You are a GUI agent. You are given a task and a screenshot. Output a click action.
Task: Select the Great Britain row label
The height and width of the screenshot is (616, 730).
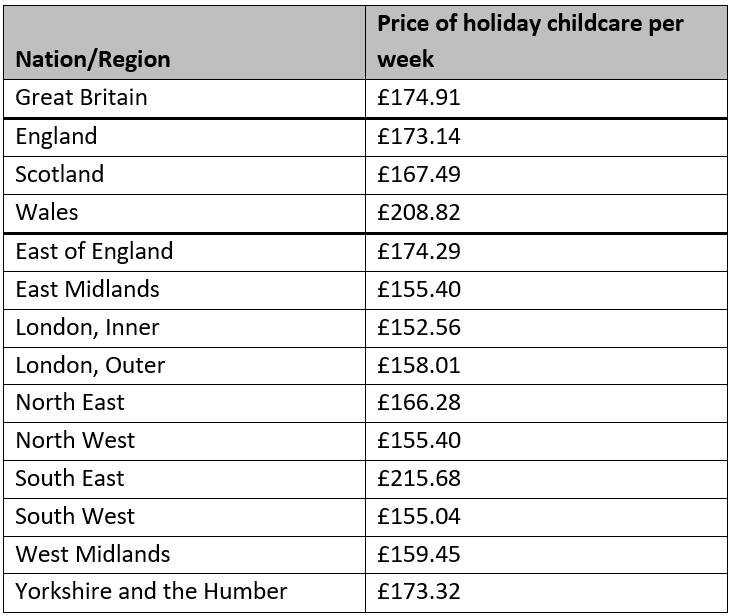[x=184, y=98]
